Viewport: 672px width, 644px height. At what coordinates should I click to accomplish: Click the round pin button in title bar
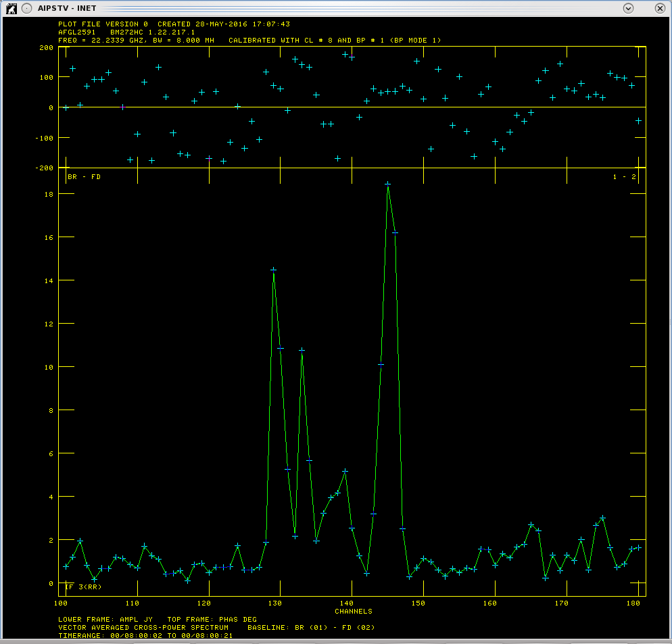tap(26, 9)
